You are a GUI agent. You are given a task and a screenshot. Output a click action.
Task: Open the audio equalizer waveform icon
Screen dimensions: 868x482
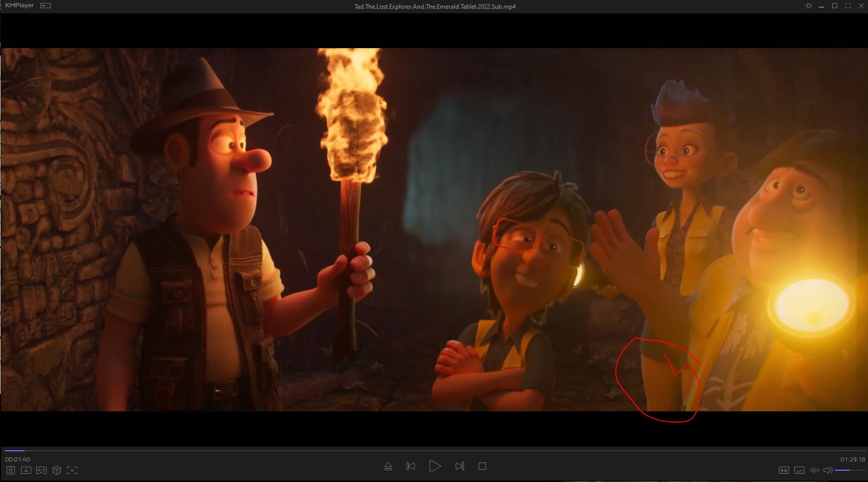tap(814, 470)
